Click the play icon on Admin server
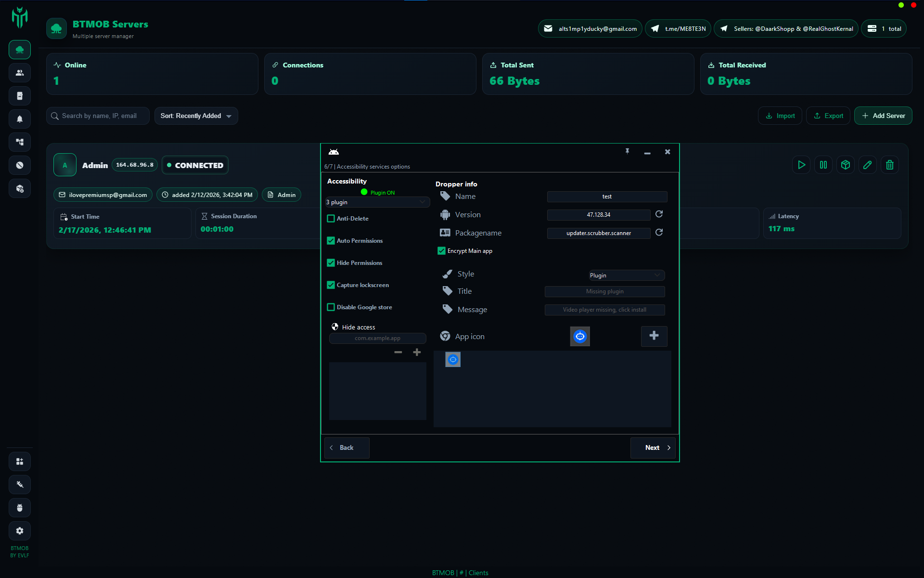The height and width of the screenshot is (578, 924). pos(801,165)
